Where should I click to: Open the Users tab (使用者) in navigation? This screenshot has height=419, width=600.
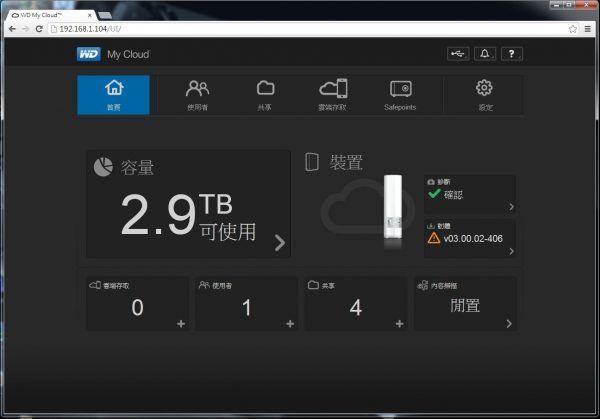(x=197, y=95)
